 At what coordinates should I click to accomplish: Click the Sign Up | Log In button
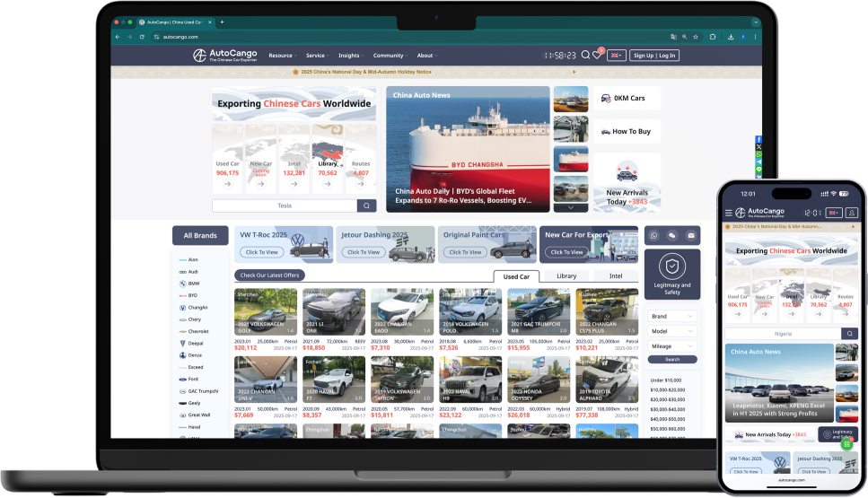click(x=654, y=55)
